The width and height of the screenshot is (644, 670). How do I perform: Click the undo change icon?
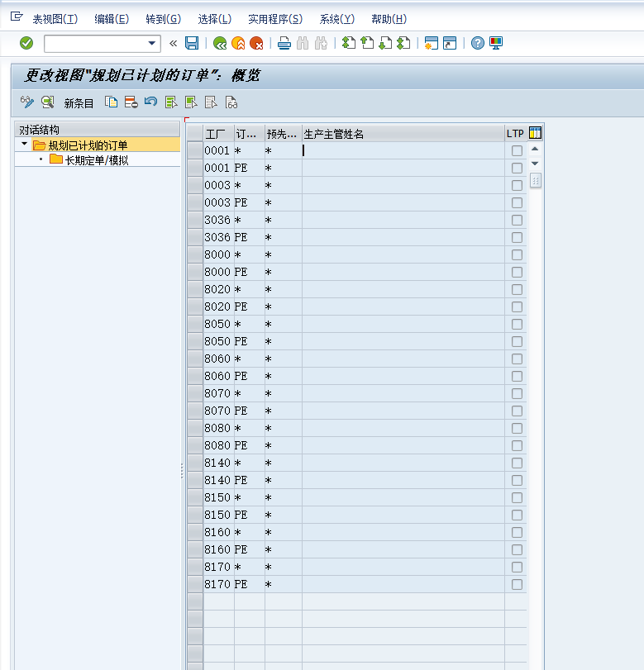coord(151,102)
